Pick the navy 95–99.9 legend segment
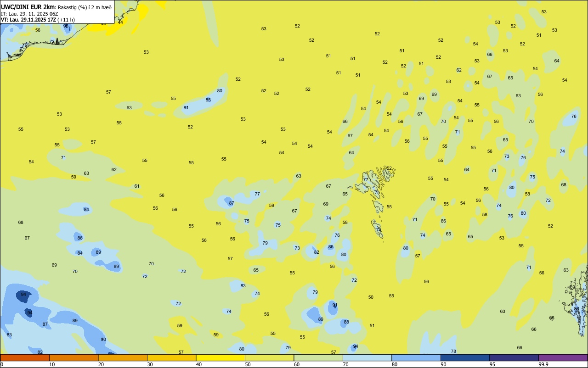Image resolution: width=588 pixels, height=368 pixels. [x=514, y=357]
